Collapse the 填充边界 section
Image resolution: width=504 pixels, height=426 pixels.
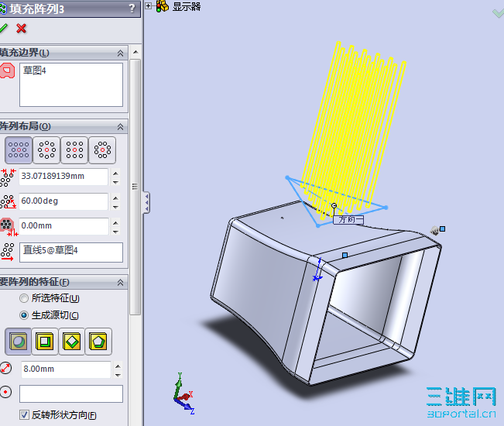coord(120,53)
